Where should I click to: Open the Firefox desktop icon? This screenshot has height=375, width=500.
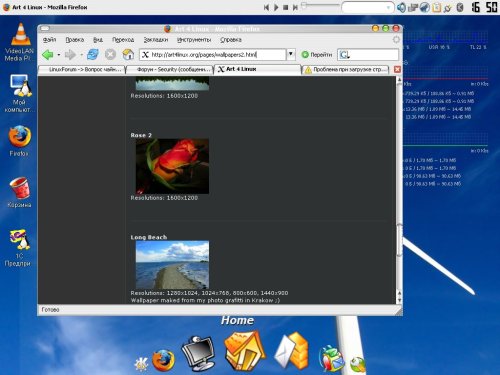[20, 141]
